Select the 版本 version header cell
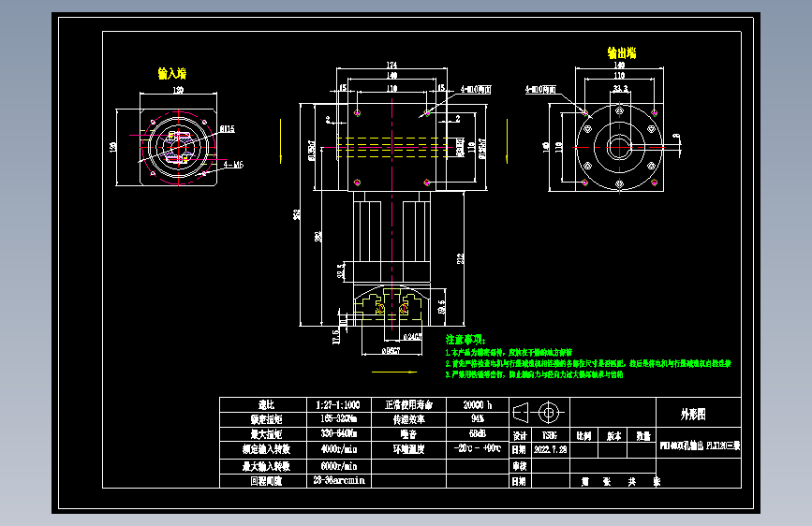Screen dimensions: 812x526 (x=613, y=436)
